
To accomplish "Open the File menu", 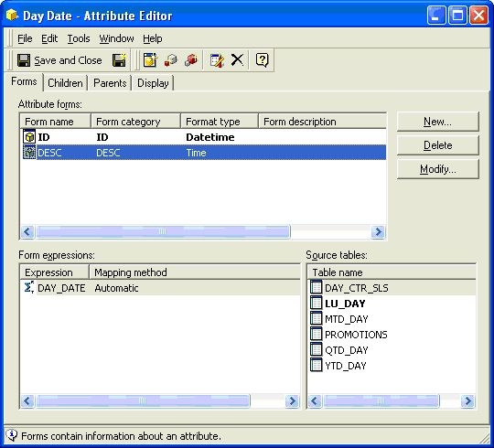I will pos(25,38).
